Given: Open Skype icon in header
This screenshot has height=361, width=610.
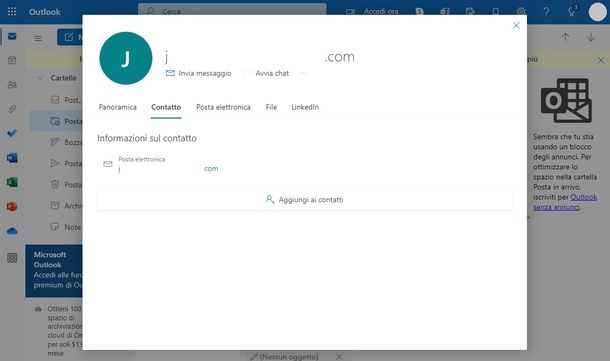Looking at the screenshot, I should (419, 11).
